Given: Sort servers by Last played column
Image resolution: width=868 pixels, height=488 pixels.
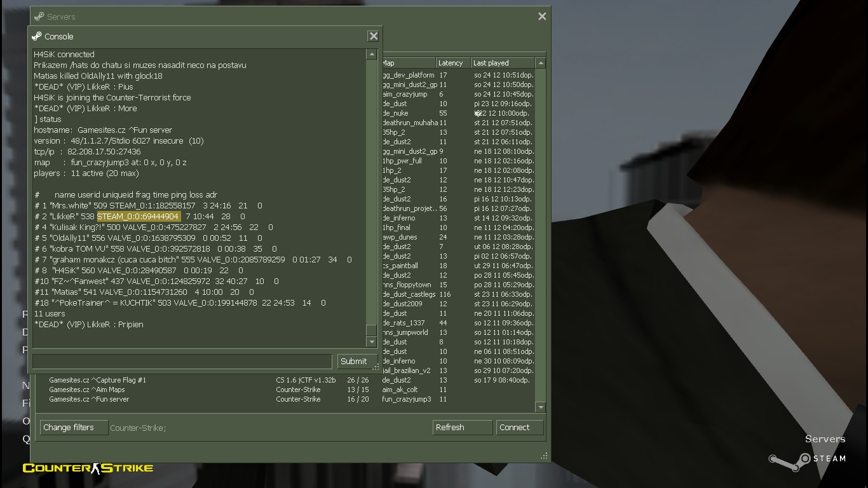Looking at the screenshot, I should coord(502,63).
